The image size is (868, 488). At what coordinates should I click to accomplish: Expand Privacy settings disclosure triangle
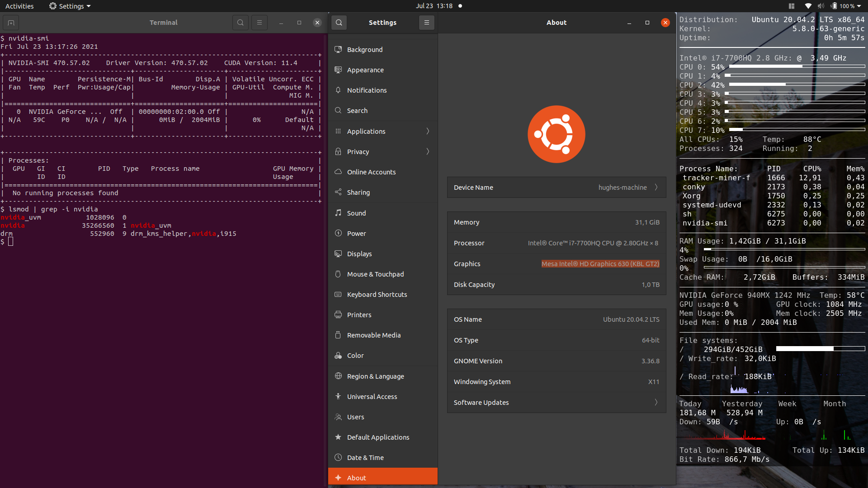428,151
